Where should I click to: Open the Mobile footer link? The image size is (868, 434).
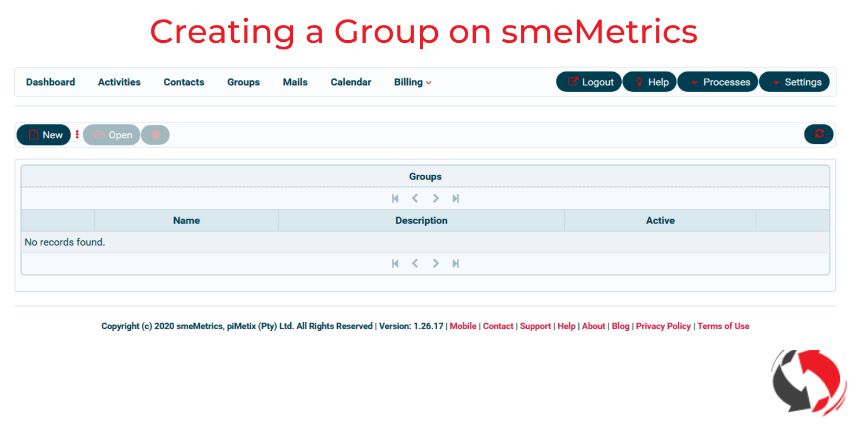pyautogui.click(x=463, y=326)
